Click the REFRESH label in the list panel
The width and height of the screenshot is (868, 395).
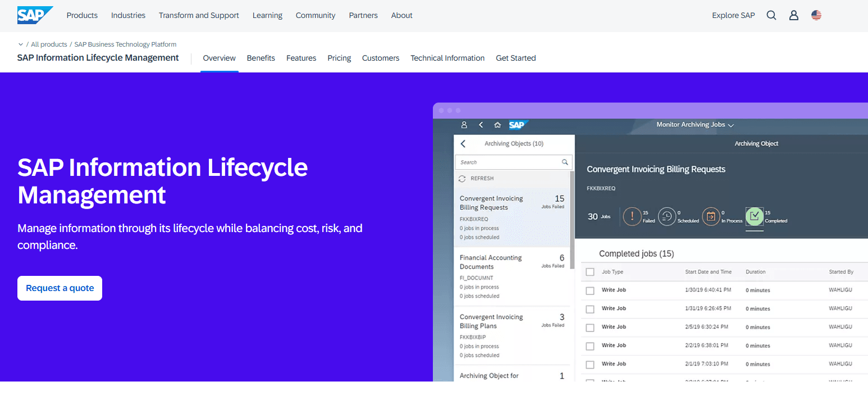coord(482,179)
